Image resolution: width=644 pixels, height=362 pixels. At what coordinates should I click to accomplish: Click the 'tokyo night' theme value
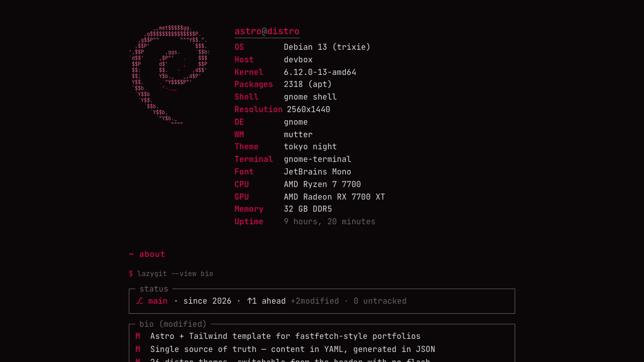310,147
